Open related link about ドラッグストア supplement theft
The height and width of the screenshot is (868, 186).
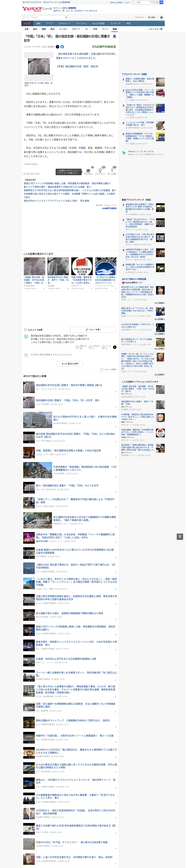(x=56, y=201)
